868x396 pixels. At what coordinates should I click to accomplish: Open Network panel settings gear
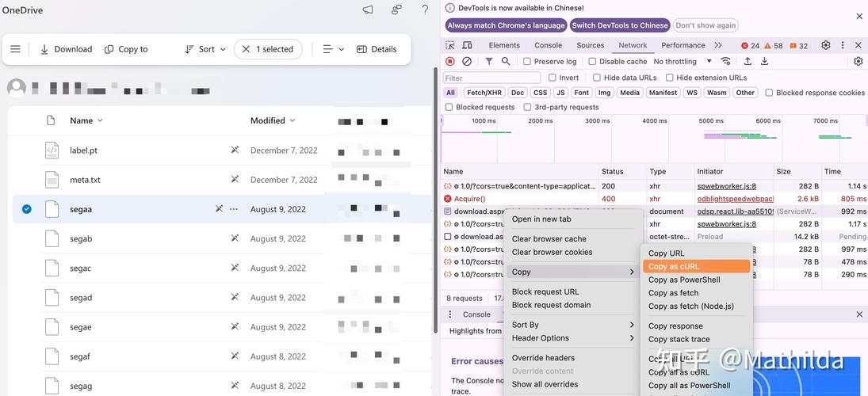tap(858, 62)
